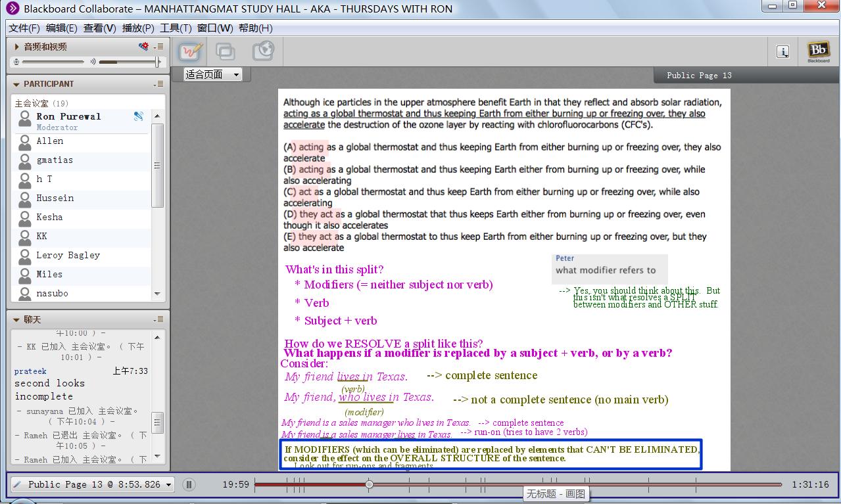Click the avatar icon beside Miles
Viewport: 841px width, 504px height.
[x=25, y=275]
